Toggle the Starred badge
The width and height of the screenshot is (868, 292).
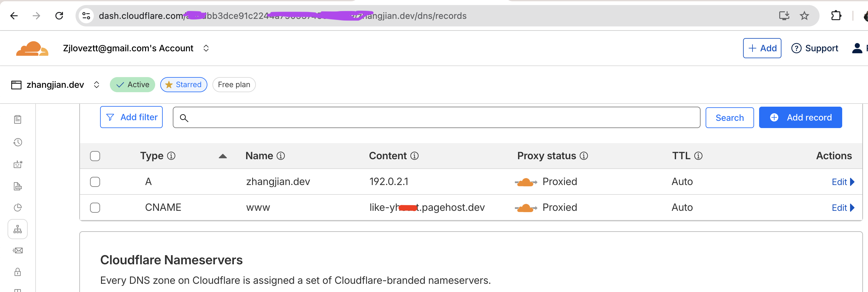coord(184,85)
